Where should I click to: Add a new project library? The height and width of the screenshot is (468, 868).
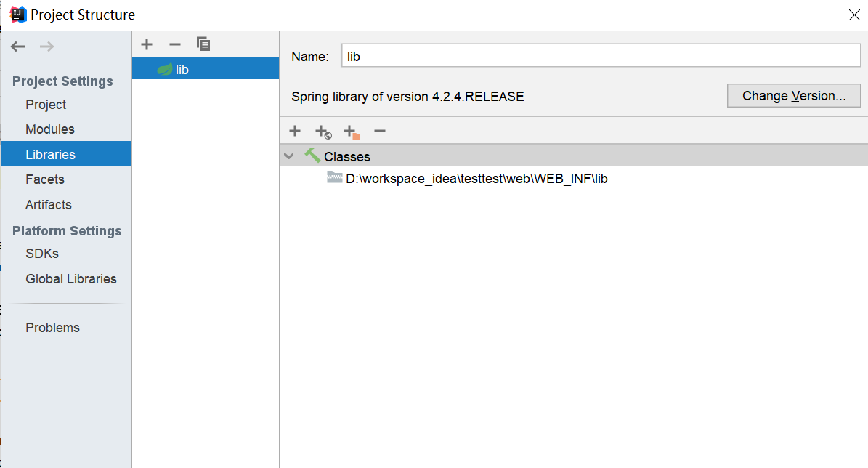(147, 44)
